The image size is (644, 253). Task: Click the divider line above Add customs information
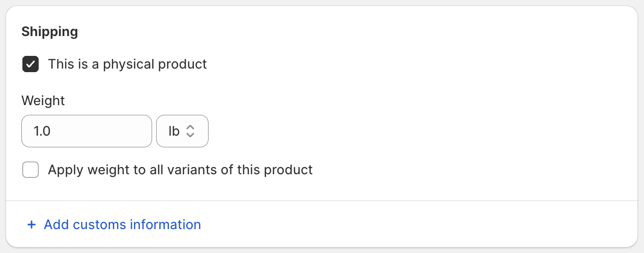click(x=321, y=201)
